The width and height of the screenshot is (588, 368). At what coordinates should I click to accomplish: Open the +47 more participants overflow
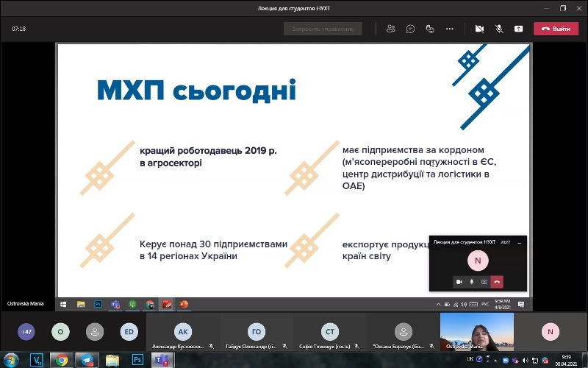(26, 332)
